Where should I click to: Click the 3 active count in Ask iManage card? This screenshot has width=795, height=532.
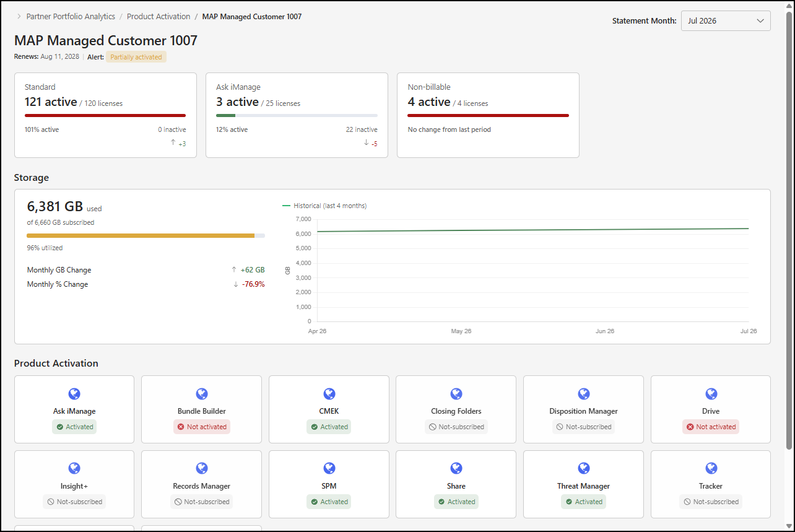coord(237,102)
